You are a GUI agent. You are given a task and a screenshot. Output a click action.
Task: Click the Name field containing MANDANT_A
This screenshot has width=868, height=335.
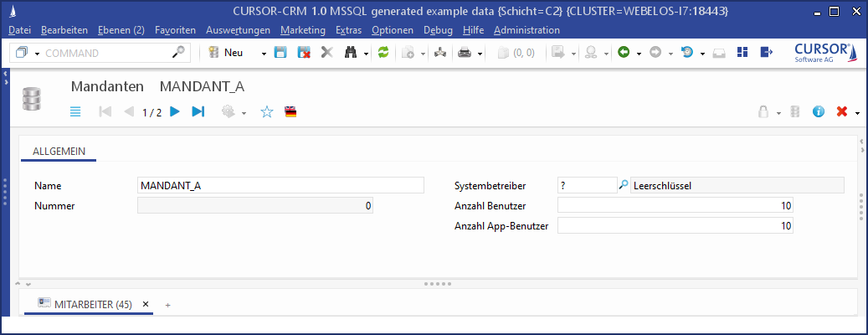point(281,186)
